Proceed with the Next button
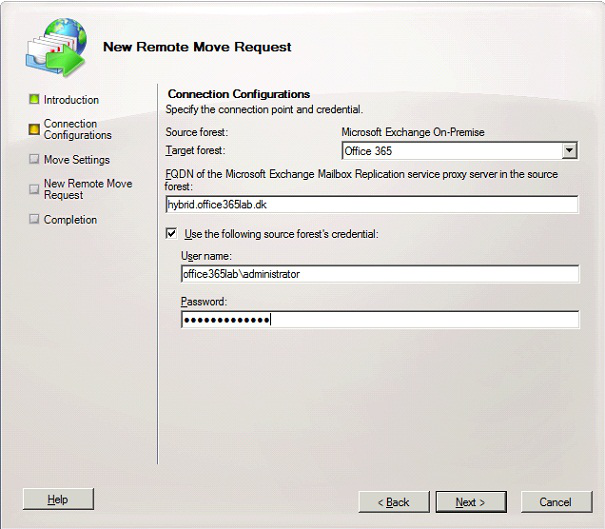 [471, 502]
